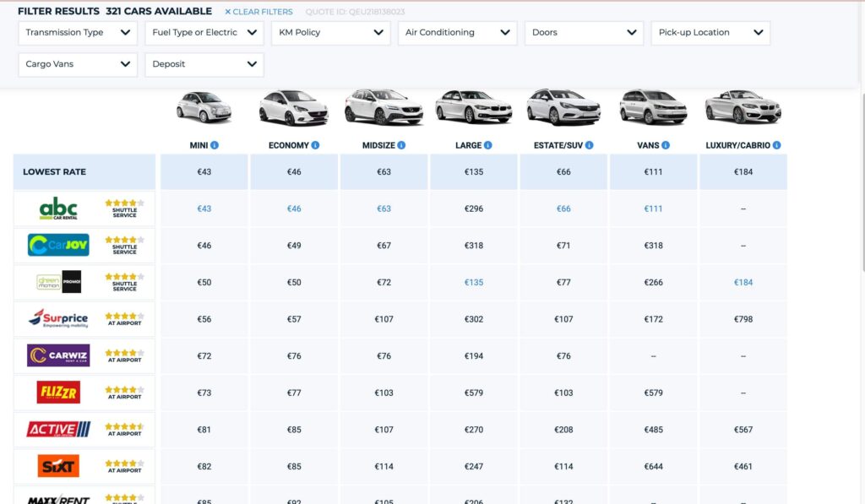Open the Pick-up Location dropdown
Viewport: 865px width, 504px height.
click(x=710, y=33)
